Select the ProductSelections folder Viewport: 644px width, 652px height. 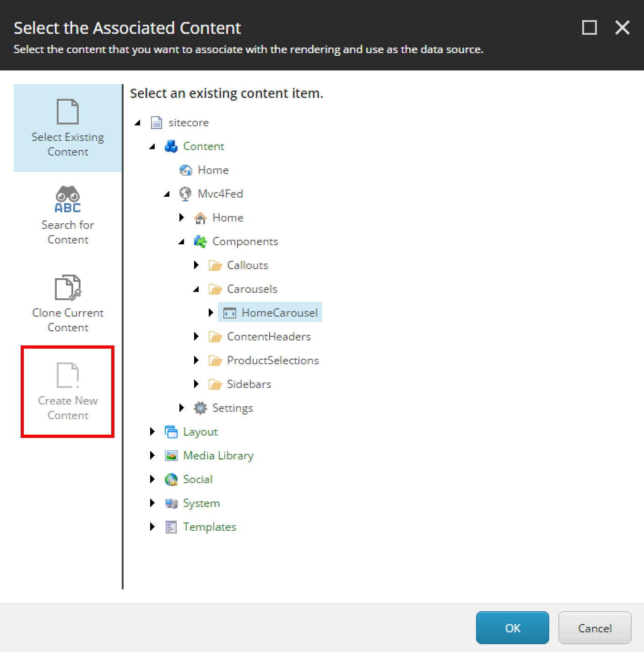click(x=273, y=361)
